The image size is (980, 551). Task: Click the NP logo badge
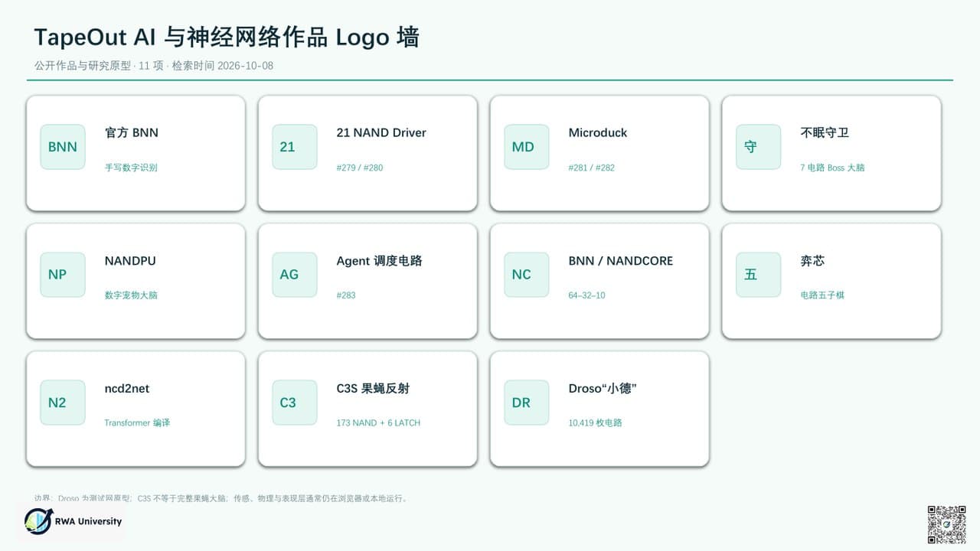tap(63, 275)
